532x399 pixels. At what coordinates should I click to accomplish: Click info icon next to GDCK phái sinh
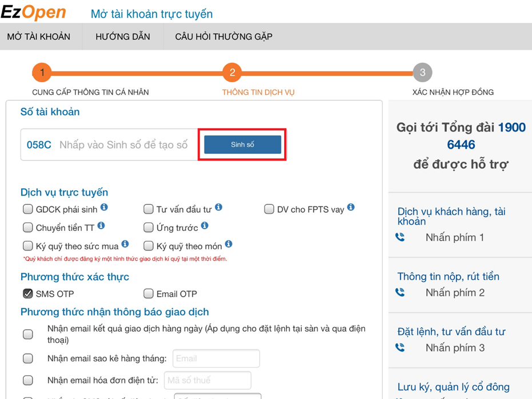[x=104, y=208]
